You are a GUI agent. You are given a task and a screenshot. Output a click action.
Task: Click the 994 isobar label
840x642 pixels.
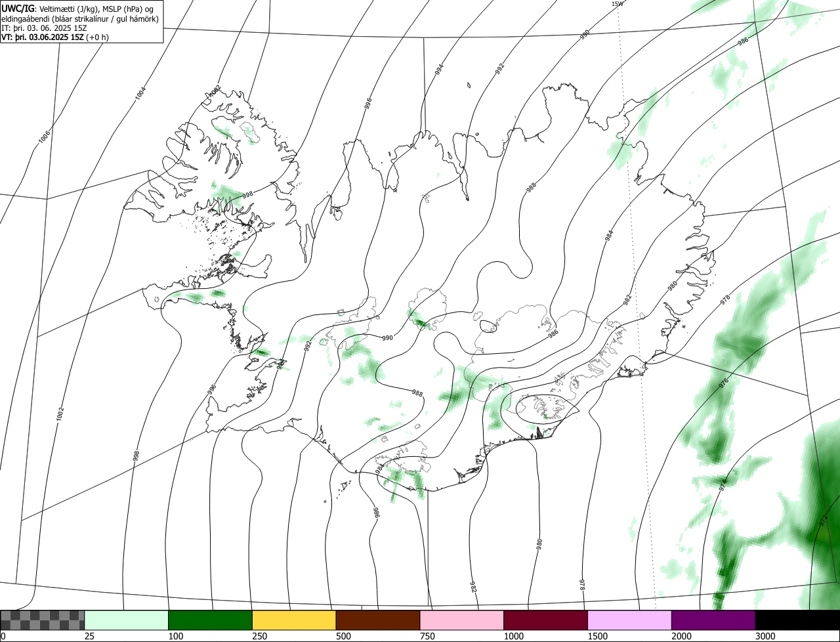tap(439, 68)
